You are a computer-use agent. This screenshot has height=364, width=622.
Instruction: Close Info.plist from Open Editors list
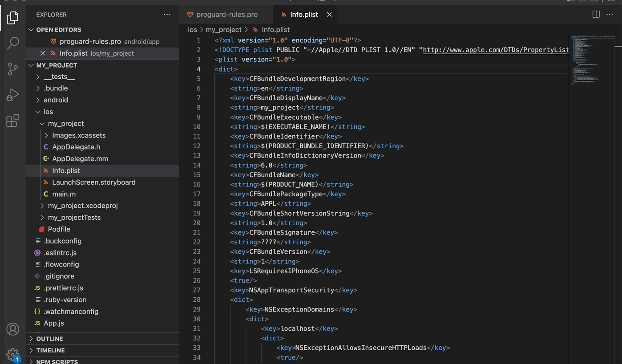point(43,53)
